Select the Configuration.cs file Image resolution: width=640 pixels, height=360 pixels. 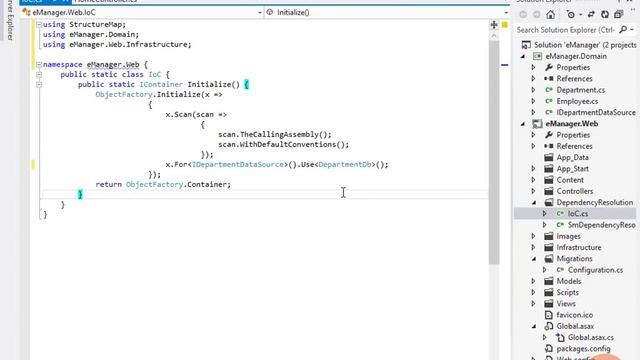click(596, 270)
